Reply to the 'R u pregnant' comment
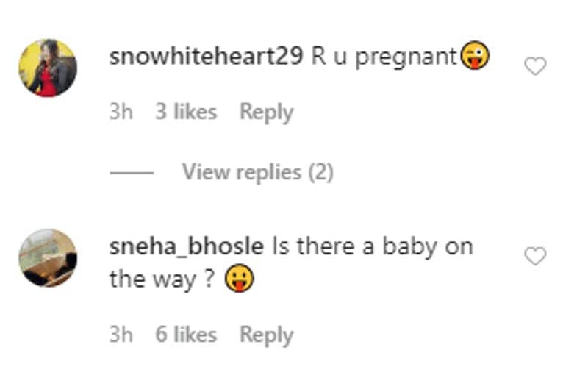The width and height of the screenshot is (588, 378). point(266,113)
